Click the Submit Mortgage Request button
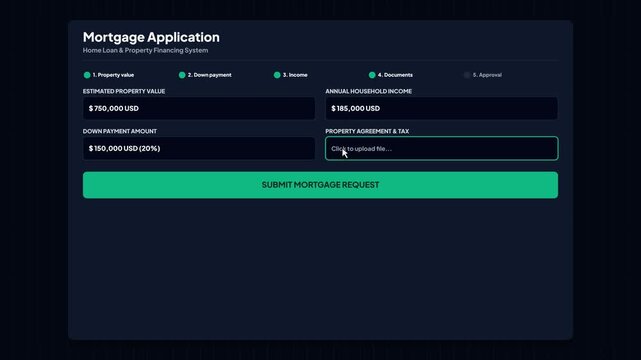The image size is (641, 360). [x=320, y=185]
